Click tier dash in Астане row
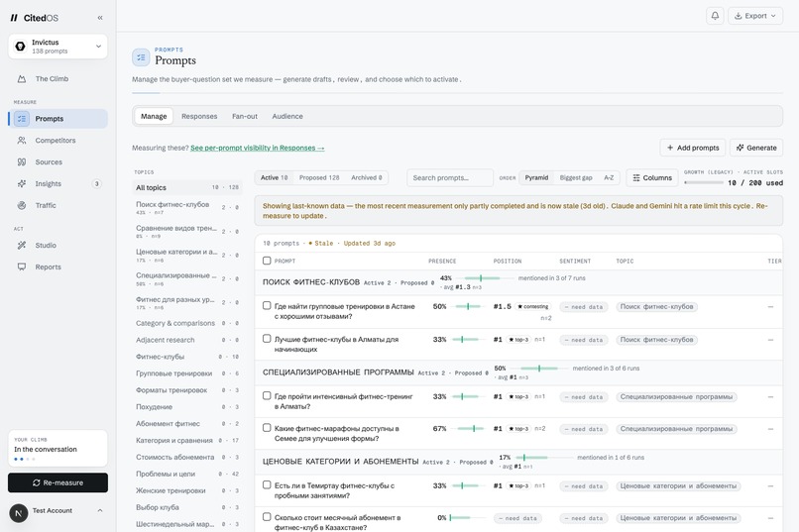 (x=770, y=307)
